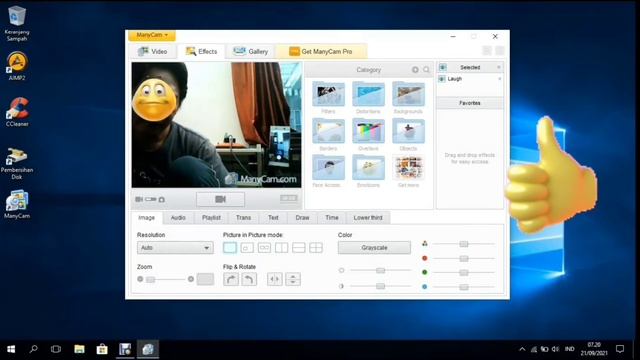Adjust the green channel slider
640x360 pixels.
pos(464,272)
